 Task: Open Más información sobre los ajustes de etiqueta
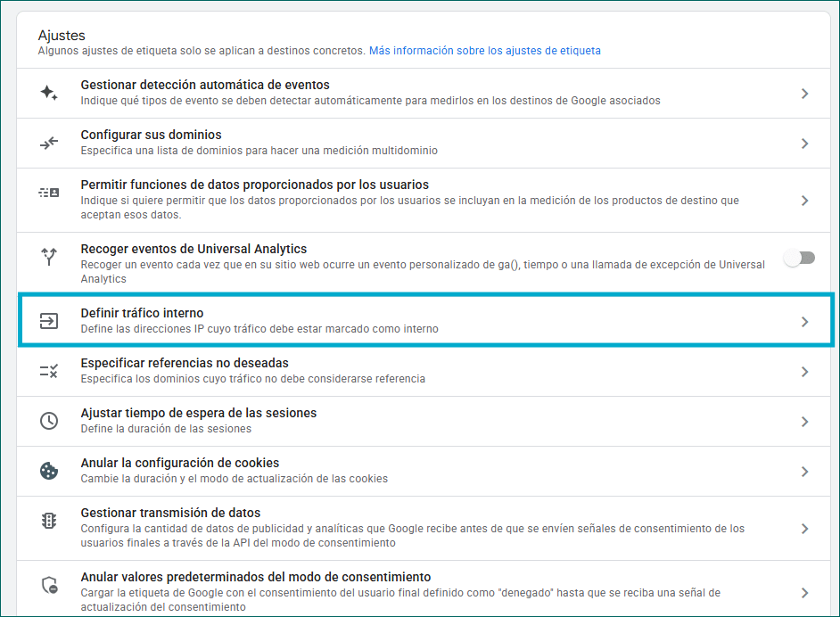click(x=484, y=51)
